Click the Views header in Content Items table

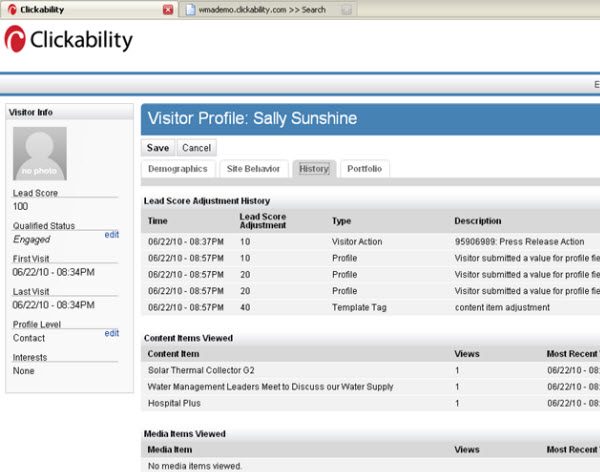coord(467,354)
